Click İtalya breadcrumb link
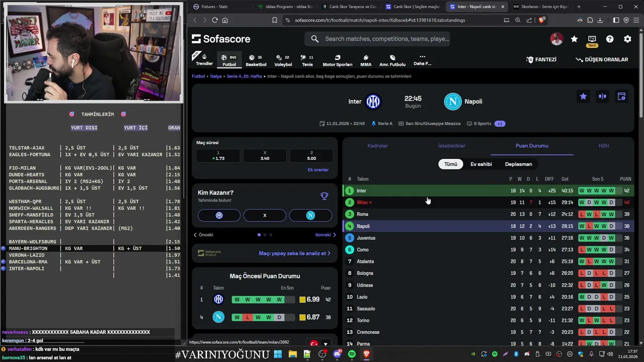This screenshot has height=362, width=644. (216, 76)
